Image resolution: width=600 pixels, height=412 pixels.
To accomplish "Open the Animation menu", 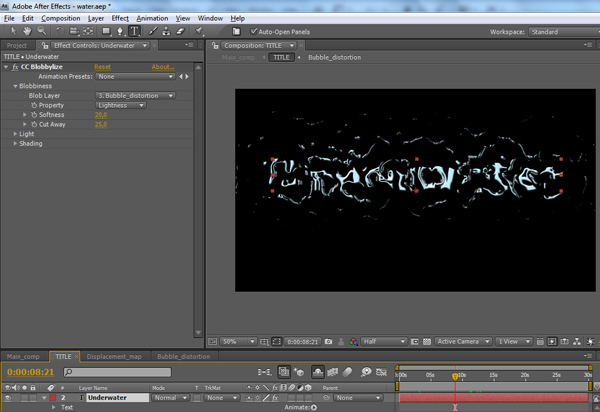I will coord(152,18).
